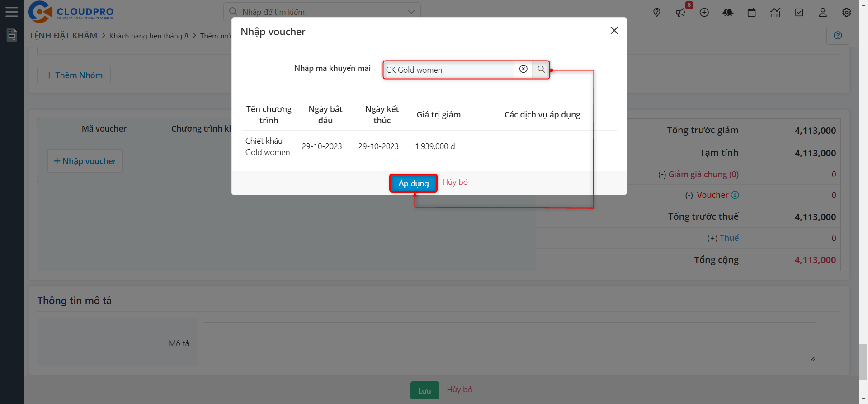This screenshot has height=404, width=868.
Task: Click the Ngày bắt đầu column header
Action: [x=325, y=115]
